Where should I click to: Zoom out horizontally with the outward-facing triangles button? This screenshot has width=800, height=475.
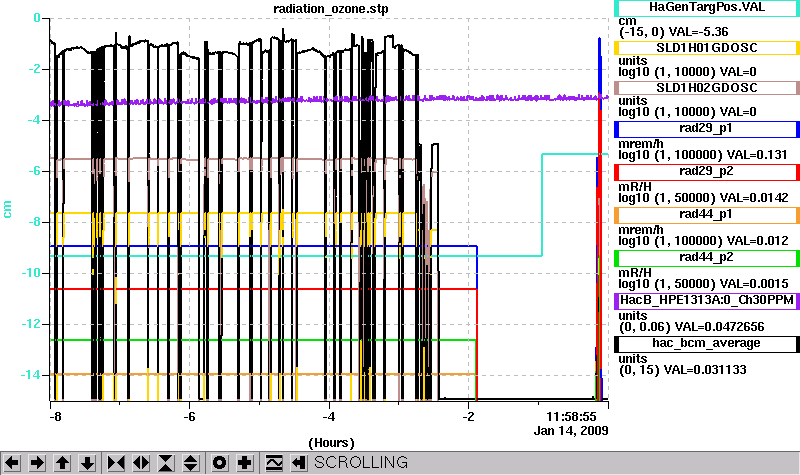tap(141, 463)
